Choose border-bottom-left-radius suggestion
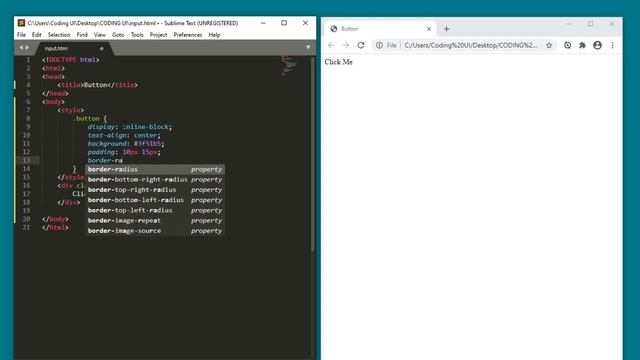The height and width of the screenshot is (360, 640). pyautogui.click(x=155, y=200)
